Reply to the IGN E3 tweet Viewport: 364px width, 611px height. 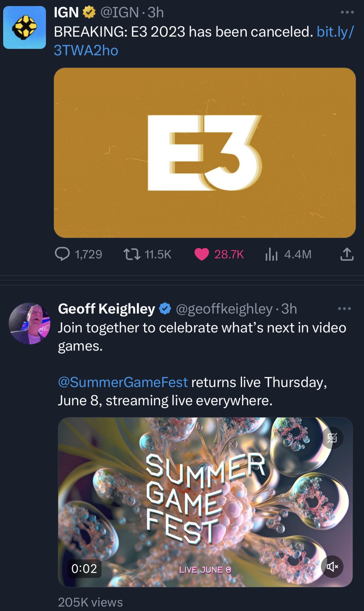click(62, 254)
